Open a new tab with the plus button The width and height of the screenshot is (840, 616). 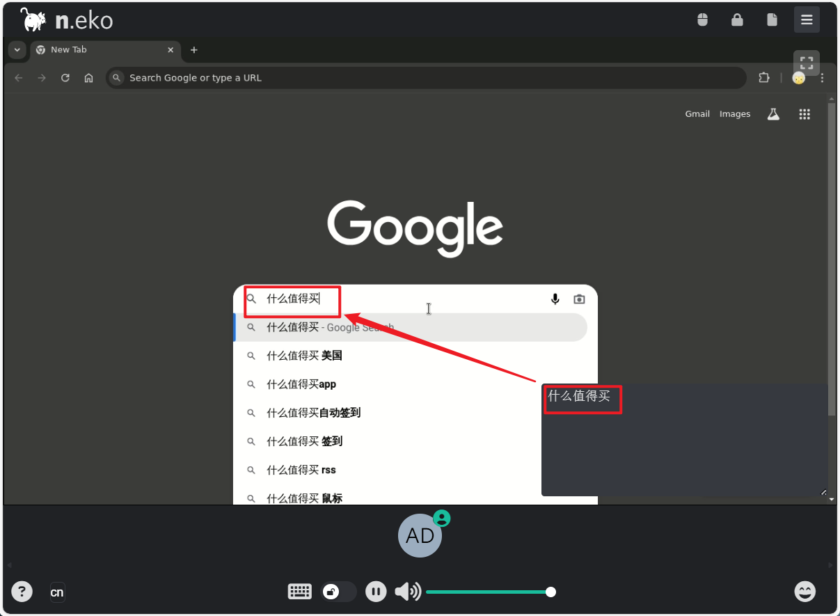[194, 50]
